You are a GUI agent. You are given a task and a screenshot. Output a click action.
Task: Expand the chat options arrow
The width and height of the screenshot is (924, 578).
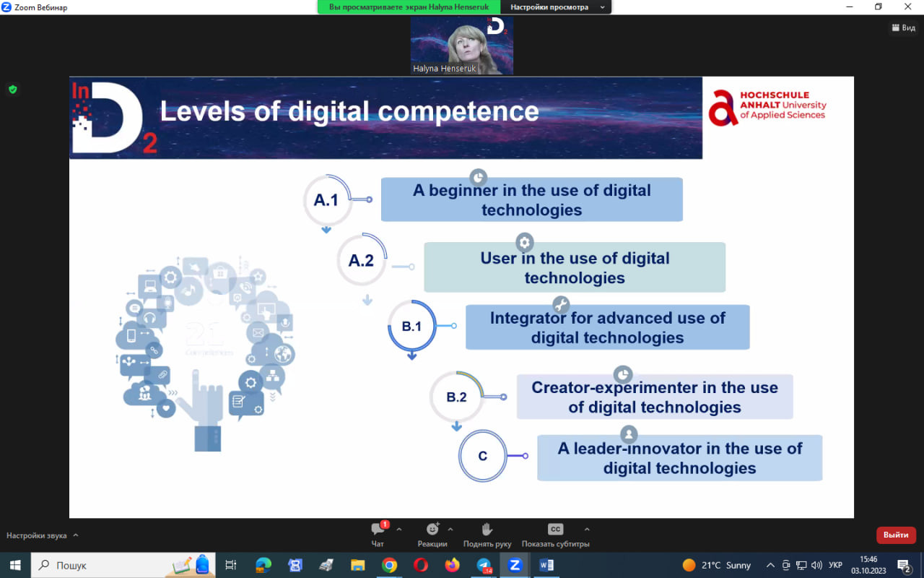click(399, 529)
